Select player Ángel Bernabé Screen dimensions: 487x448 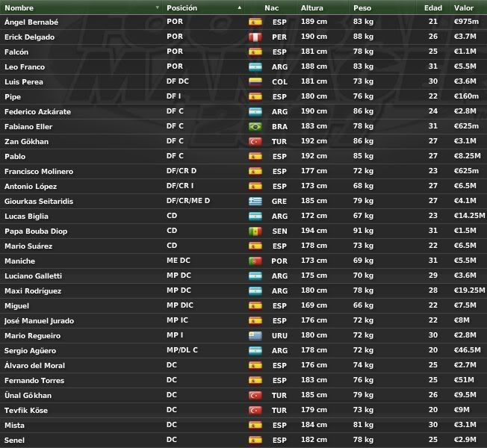(31, 22)
